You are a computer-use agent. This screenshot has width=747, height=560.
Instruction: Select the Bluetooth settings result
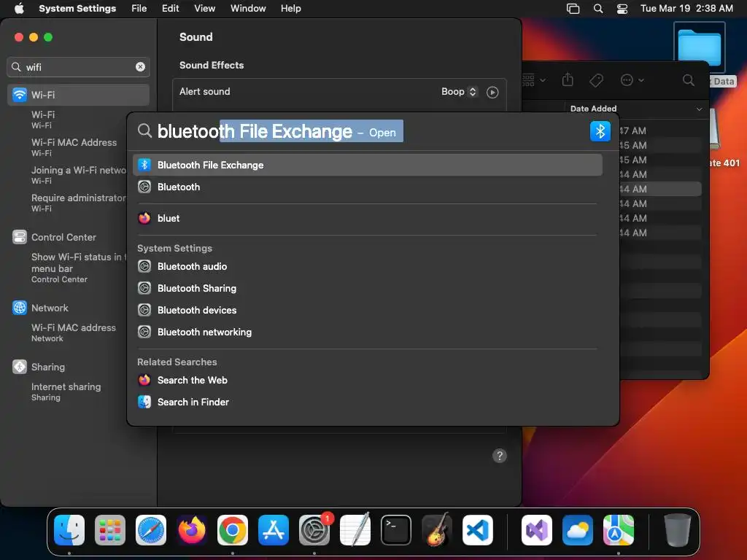(368, 187)
